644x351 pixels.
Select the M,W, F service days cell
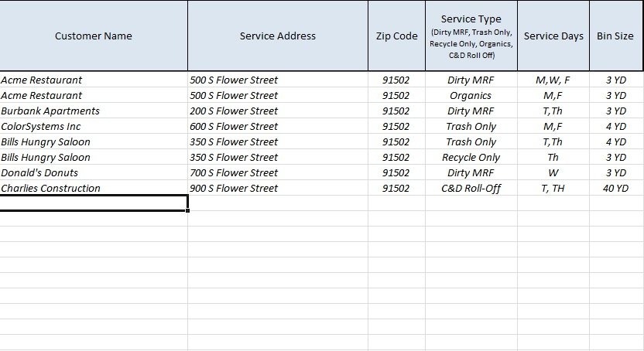(x=553, y=80)
